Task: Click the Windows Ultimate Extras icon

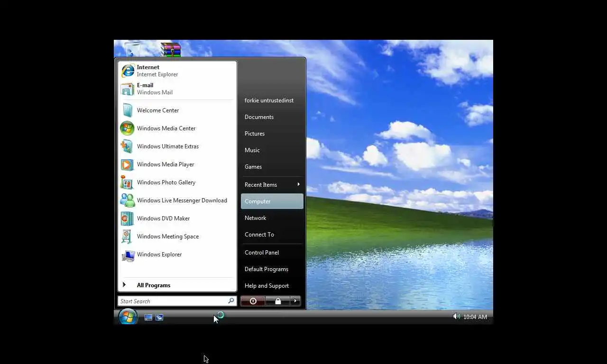Action: tap(128, 146)
